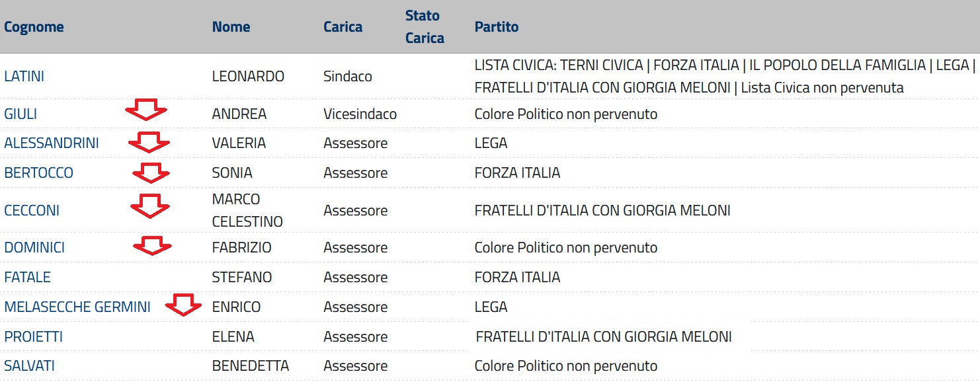The width and height of the screenshot is (980, 384).
Task: Click the red arrow next to CECCONI
Action: pyautogui.click(x=150, y=206)
